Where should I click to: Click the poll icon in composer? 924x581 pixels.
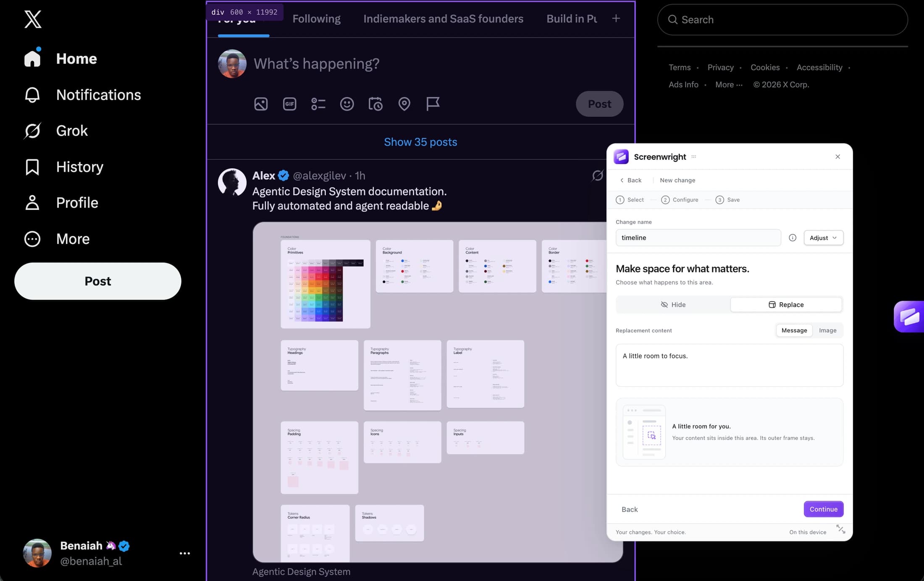click(x=318, y=104)
